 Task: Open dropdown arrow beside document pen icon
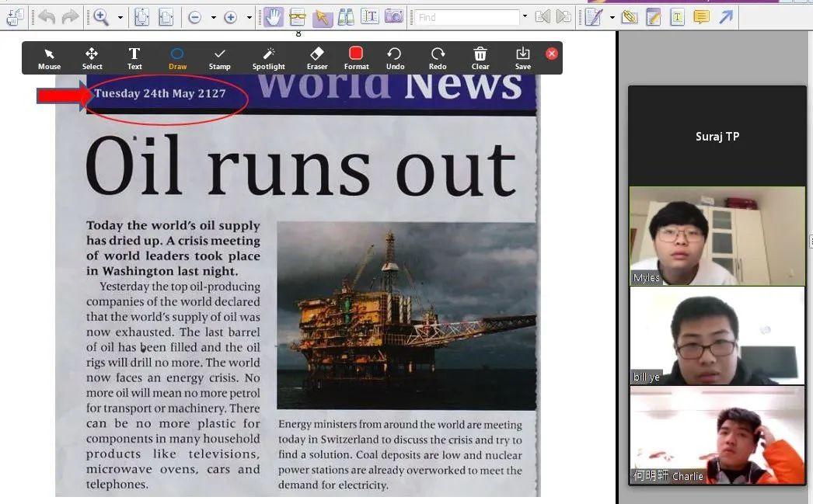pyautogui.click(x=612, y=17)
